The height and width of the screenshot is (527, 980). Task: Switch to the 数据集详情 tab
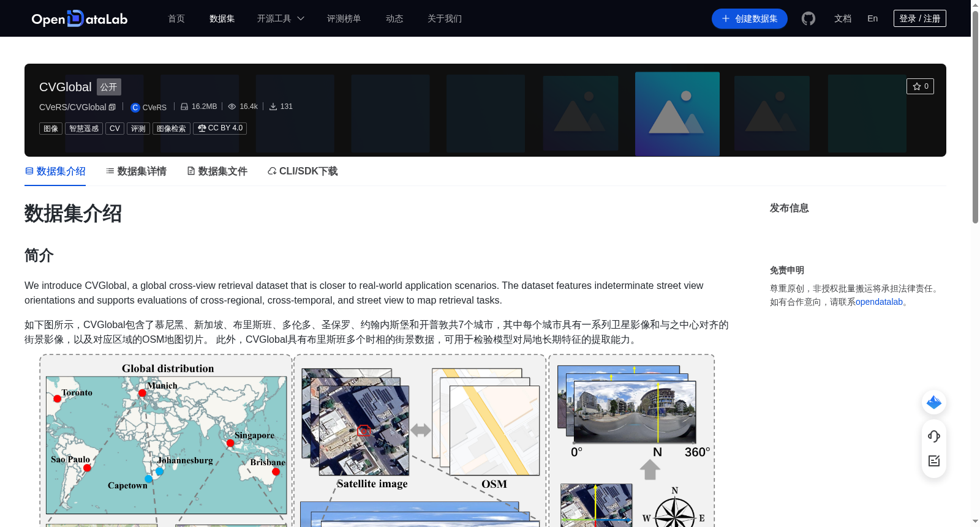[x=136, y=171]
